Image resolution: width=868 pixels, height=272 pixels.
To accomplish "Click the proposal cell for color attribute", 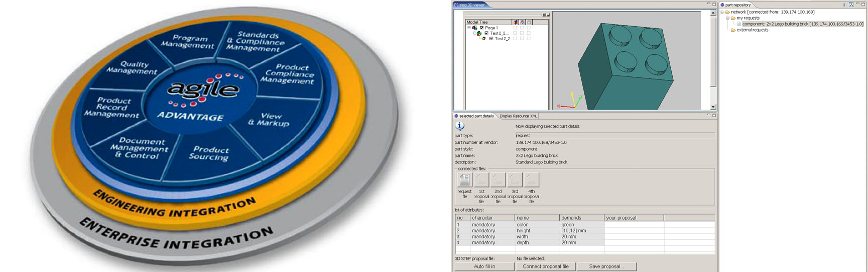I will pyautogui.click(x=634, y=225).
